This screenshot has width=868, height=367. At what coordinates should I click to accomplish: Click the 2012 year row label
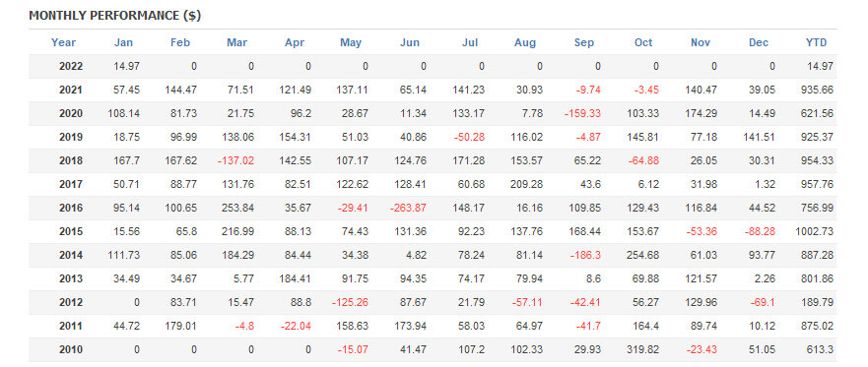[71, 302]
